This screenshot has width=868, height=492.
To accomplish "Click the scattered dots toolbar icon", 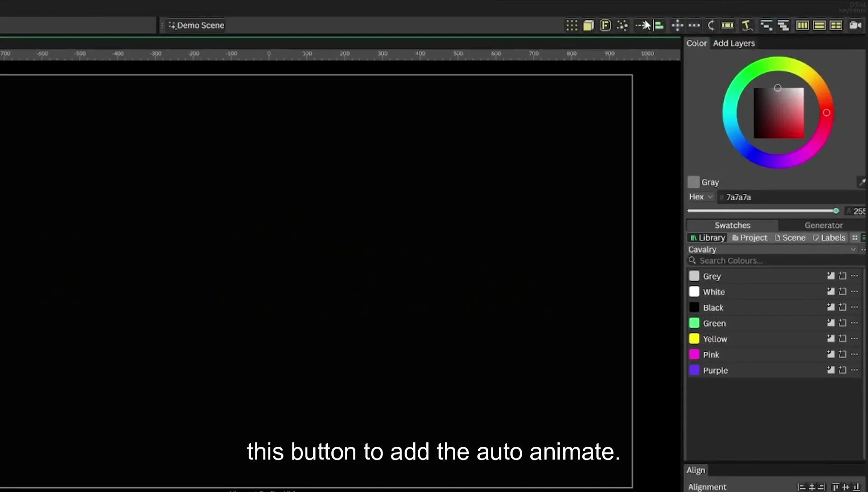I will point(623,25).
